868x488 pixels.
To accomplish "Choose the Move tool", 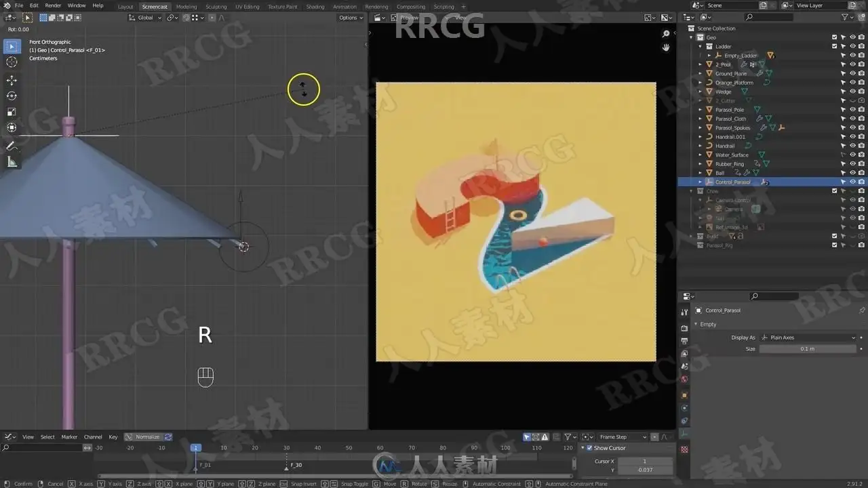I will [x=12, y=80].
